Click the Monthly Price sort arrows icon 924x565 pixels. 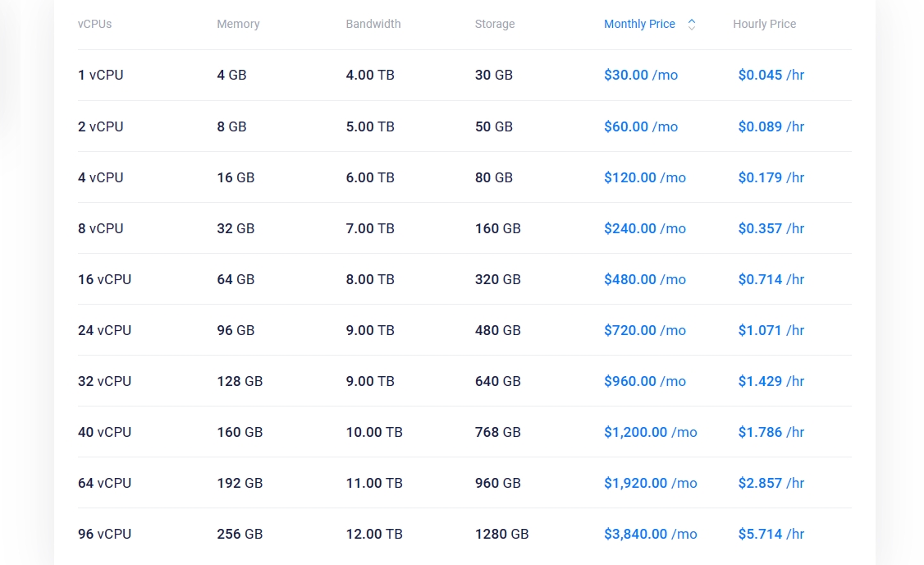point(692,25)
